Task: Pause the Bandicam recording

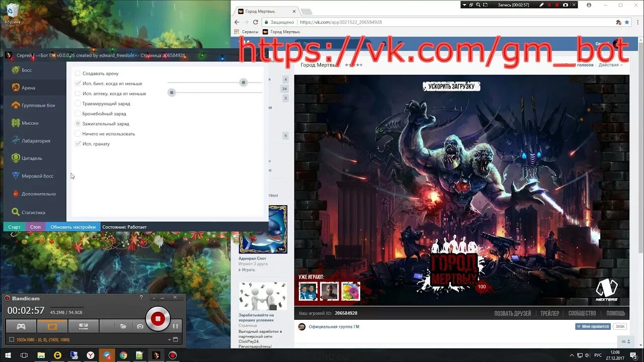Action: click(176, 326)
